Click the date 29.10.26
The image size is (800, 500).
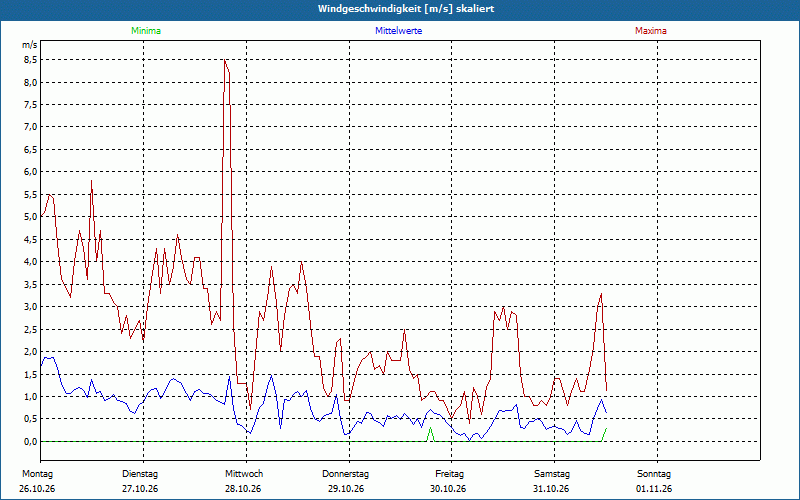coord(346,489)
